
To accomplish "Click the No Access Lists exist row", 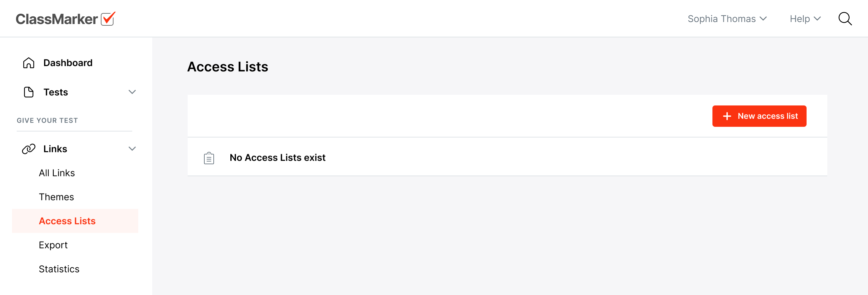I will pyautogui.click(x=277, y=158).
